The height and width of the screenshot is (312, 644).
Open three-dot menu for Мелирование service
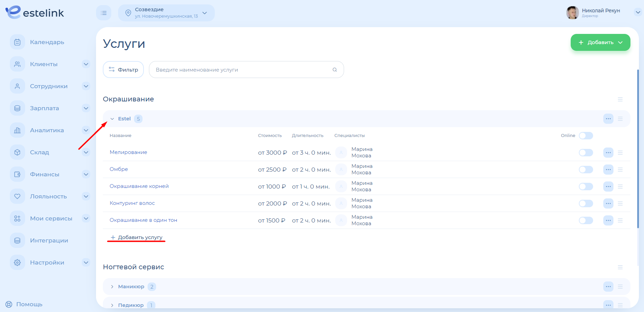coord(608,153)
